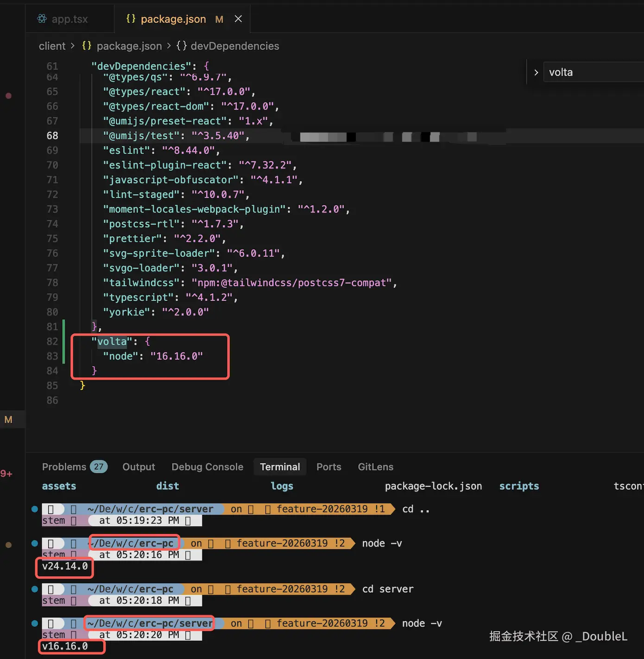Click the "eslint-plugin-react" entry
Viewport: 644px width, 659px height.
pyautogui.click(x=164, y=165)
